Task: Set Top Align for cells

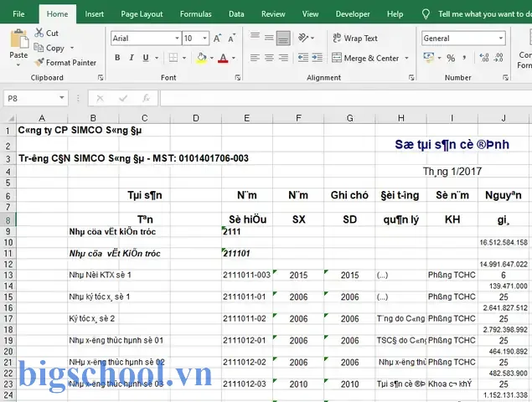Action: (x=256, y=38)
